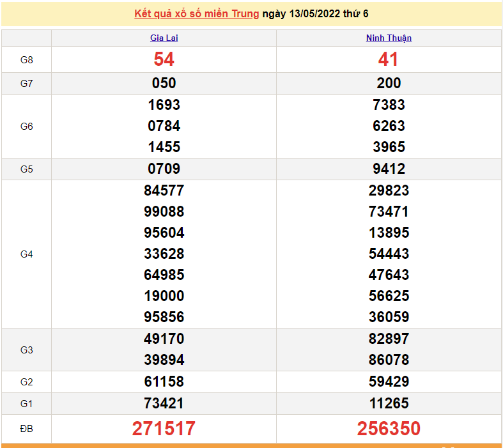
Task: Click Gia Lai special prize 271517
Action: coord(164,429)
